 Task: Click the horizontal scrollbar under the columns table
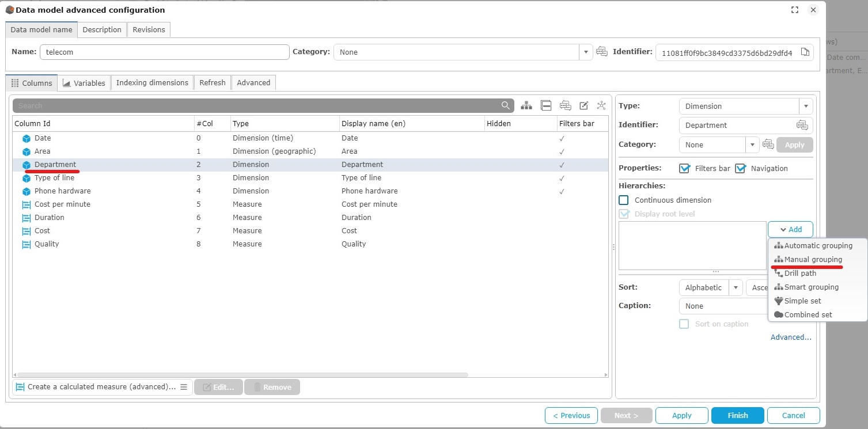[x=242, y=375]
